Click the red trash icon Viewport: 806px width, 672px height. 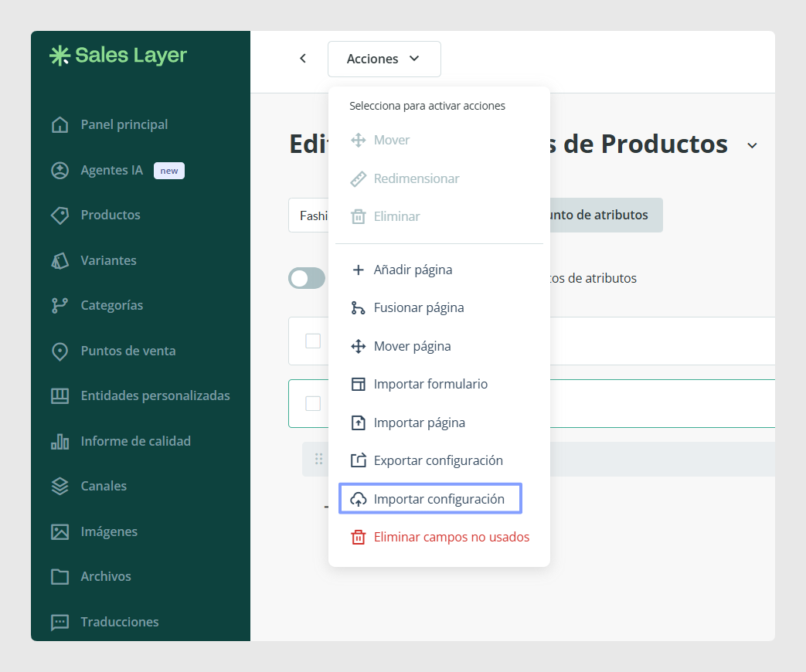[x=359, y=538]
